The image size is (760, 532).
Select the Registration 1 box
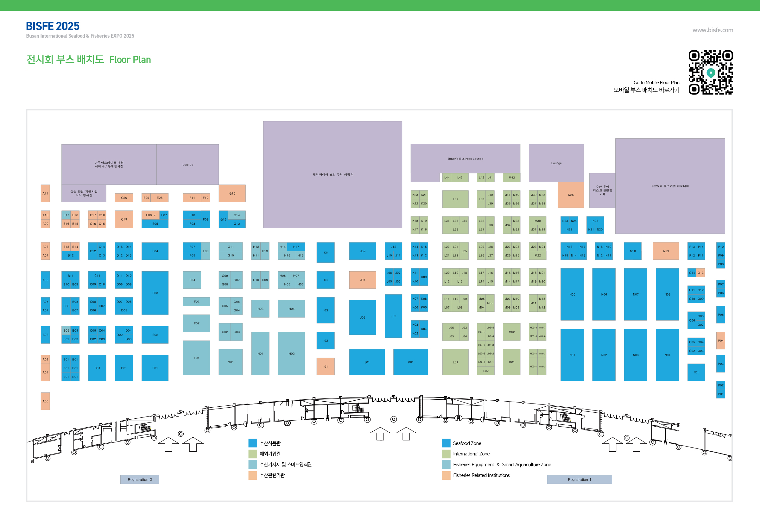pos(579,479)
